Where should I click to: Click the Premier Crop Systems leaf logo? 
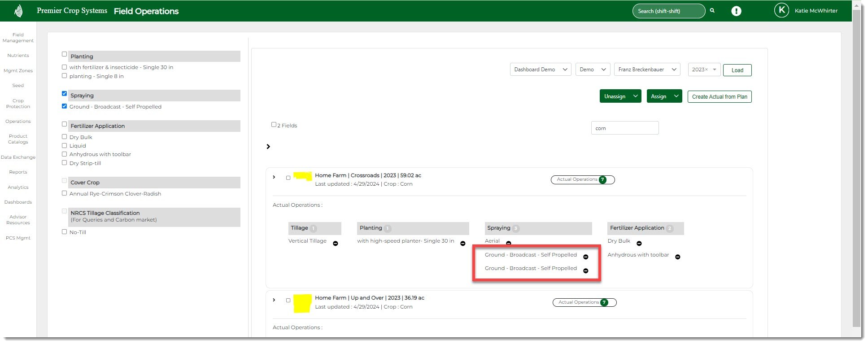[18, 11]
